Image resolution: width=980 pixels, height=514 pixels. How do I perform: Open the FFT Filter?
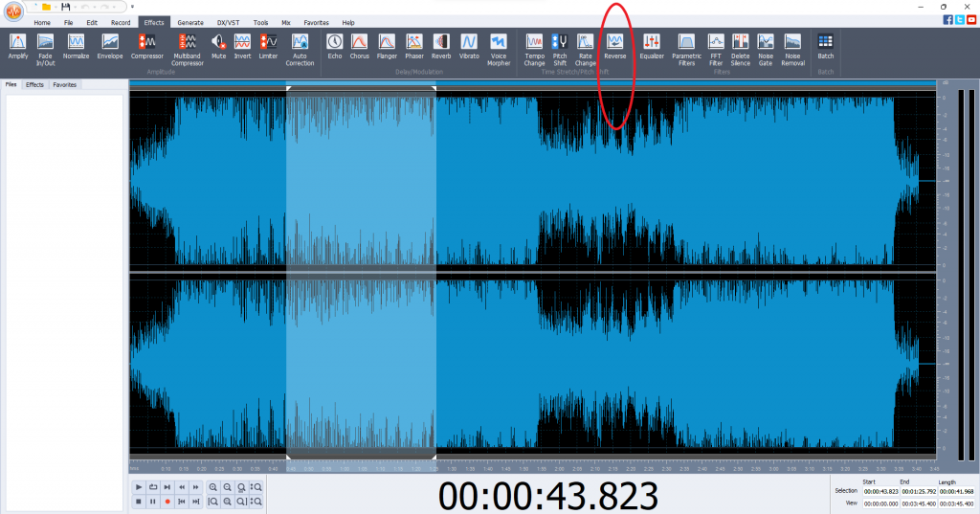click(x=716, y=50)
